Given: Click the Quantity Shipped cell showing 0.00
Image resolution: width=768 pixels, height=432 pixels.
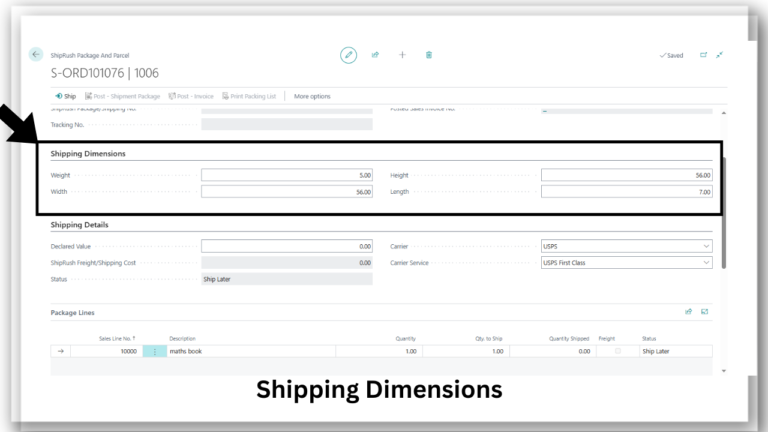Looking at the screenshot, I should [x=553, y=351].
